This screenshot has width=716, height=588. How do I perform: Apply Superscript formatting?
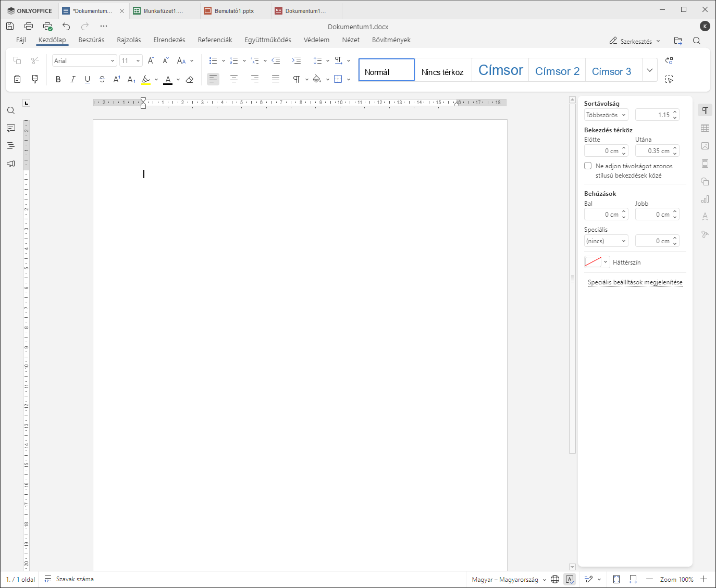(x=117, y=79)
